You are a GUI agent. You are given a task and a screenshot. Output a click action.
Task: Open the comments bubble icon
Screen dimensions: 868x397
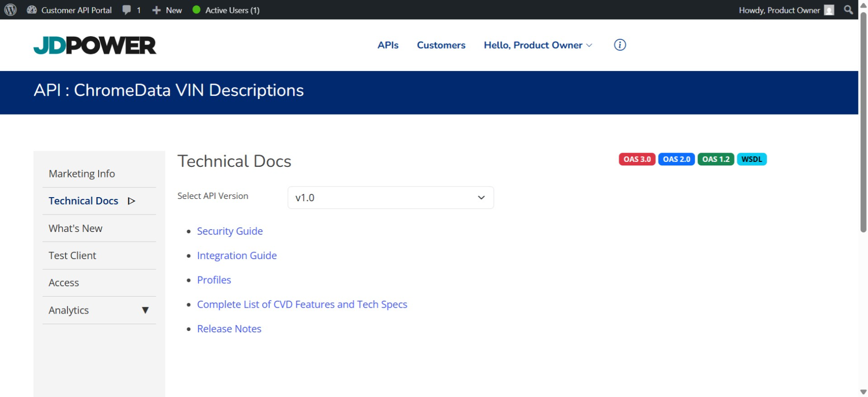[x=127, y=10]
